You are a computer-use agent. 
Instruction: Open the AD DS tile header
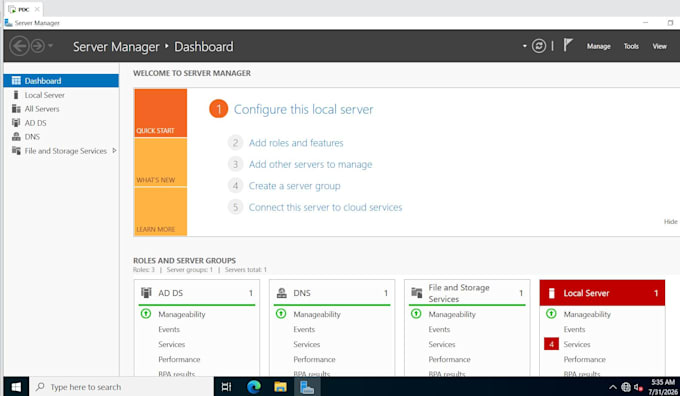197,293
